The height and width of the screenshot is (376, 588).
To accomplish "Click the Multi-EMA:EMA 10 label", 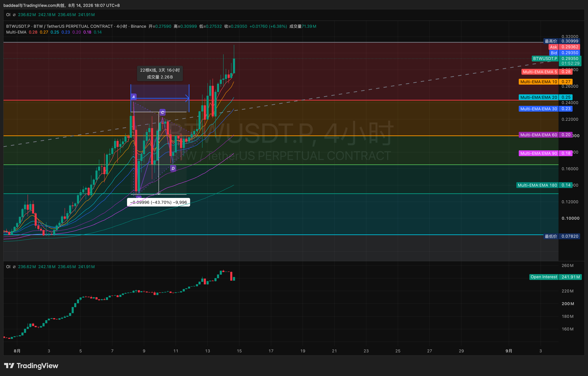I will (x=545, y=82).
